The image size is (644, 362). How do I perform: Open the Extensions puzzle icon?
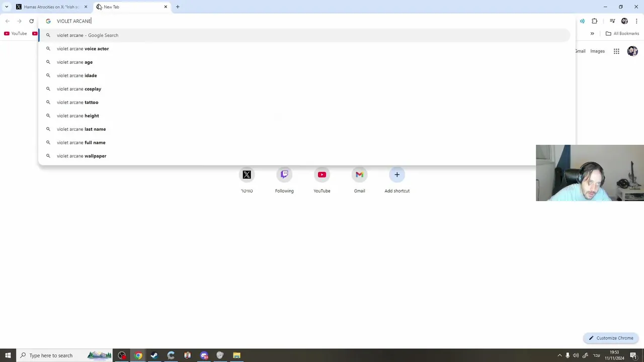tap(595, 21)
